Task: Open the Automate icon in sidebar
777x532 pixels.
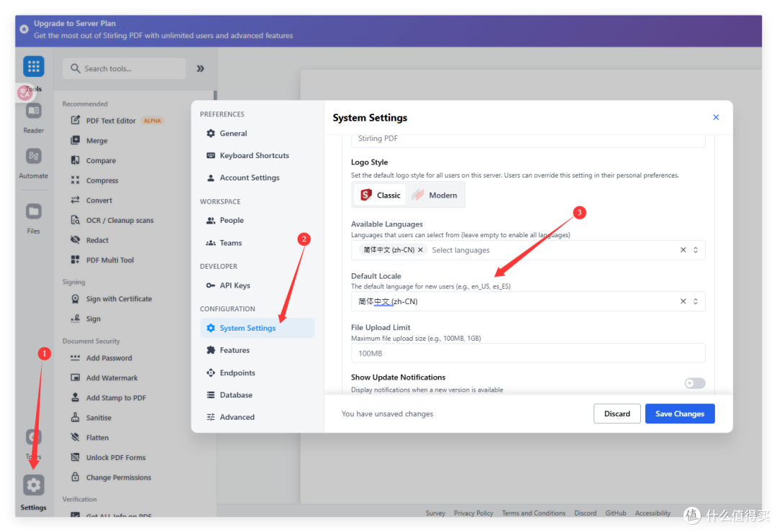Action: [x=33, y=157]
